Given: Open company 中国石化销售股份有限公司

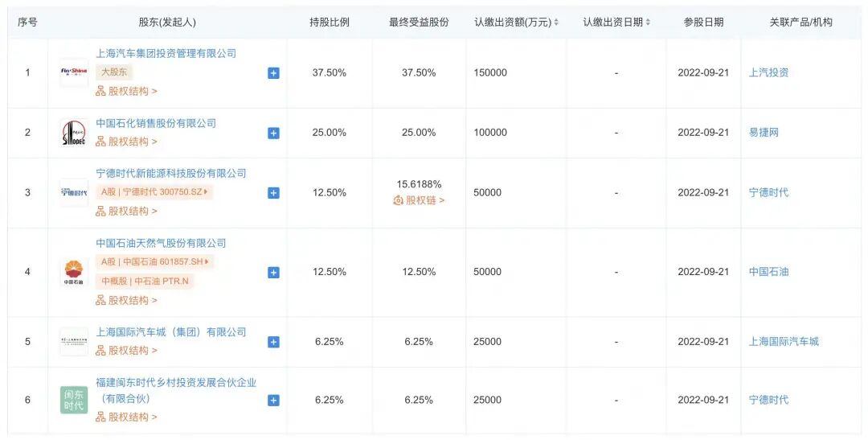Looking at the screenshot, I should [x=156, y=123].
